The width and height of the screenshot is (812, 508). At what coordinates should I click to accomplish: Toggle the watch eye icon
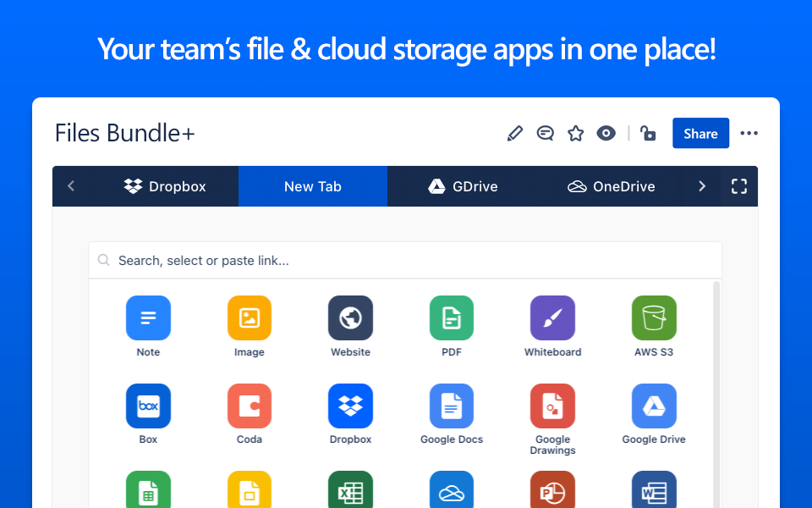coord(606,133)
